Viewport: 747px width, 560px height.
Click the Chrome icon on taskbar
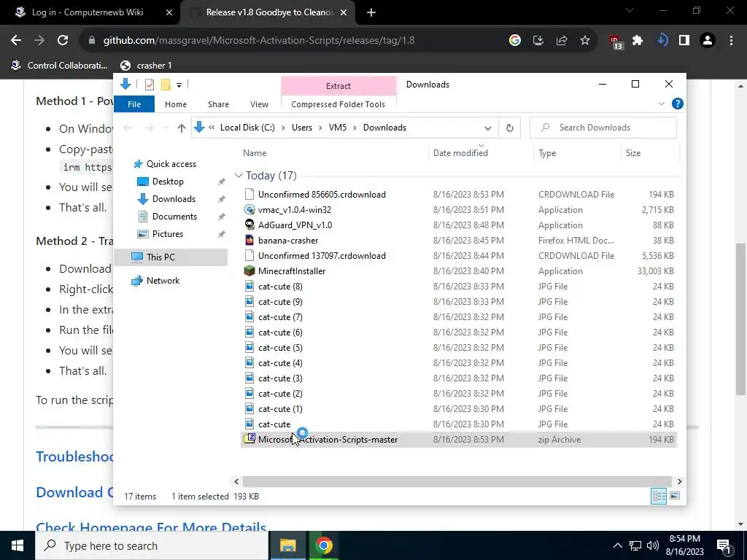pos(323,545)
